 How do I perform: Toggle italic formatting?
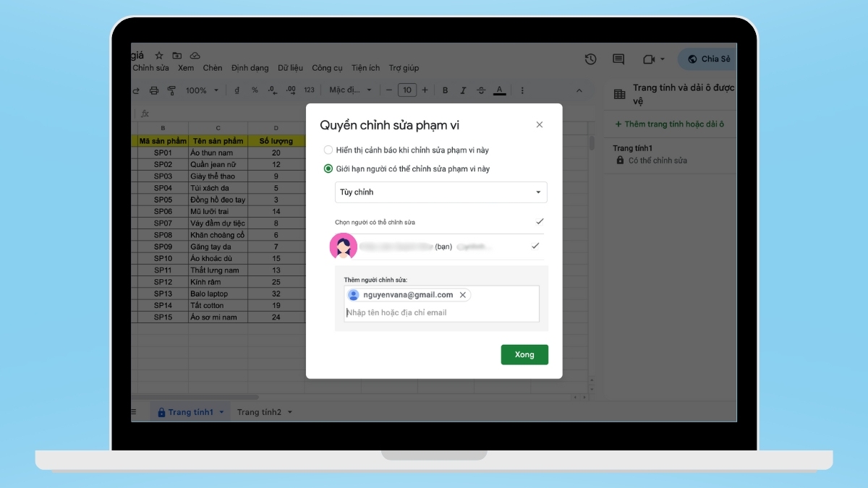[463, 90]
